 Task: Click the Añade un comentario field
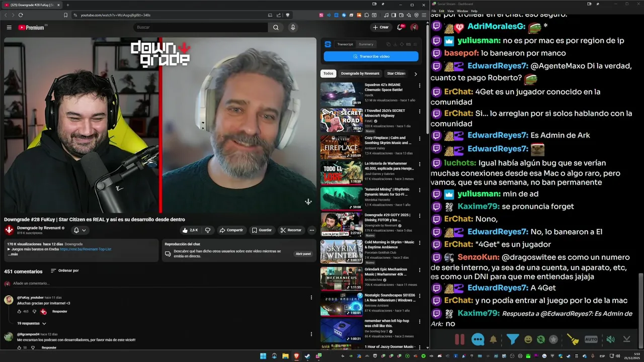tap(161, 284)
